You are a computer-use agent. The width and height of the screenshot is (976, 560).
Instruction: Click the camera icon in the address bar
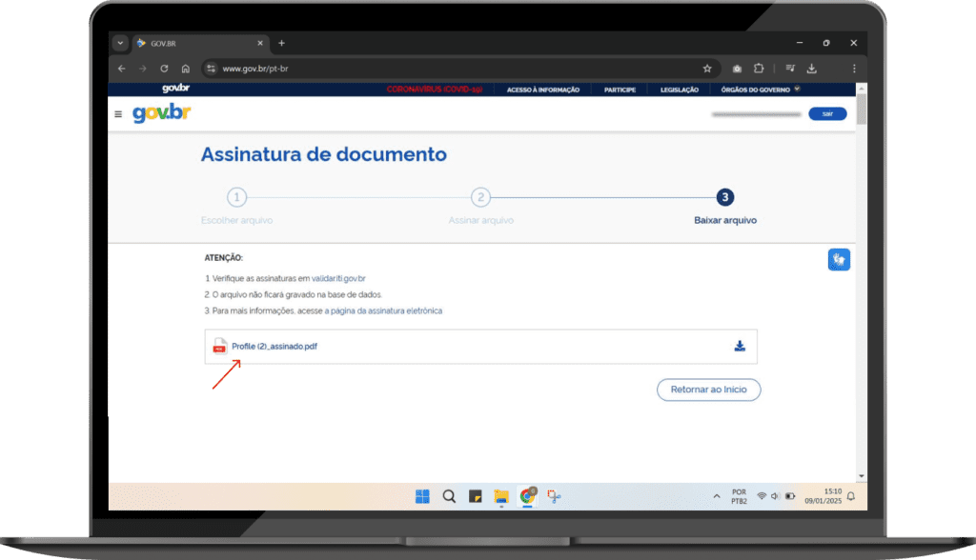(736, 69)
